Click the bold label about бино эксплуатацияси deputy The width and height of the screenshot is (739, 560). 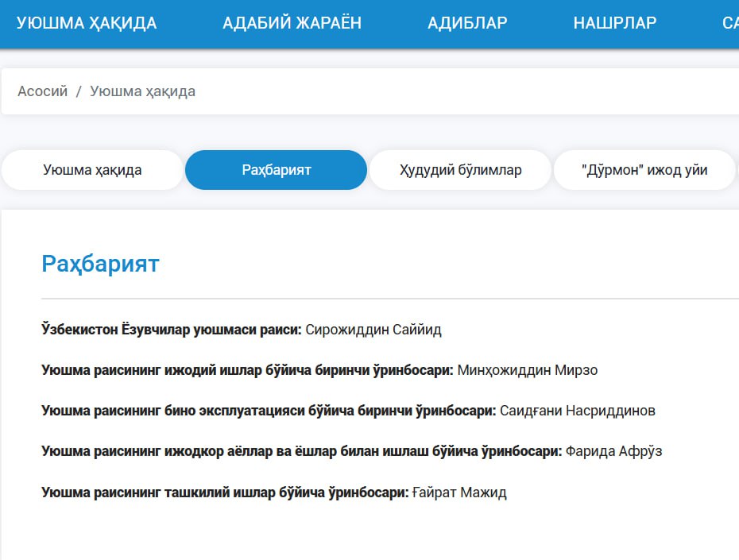coord(269,411)
